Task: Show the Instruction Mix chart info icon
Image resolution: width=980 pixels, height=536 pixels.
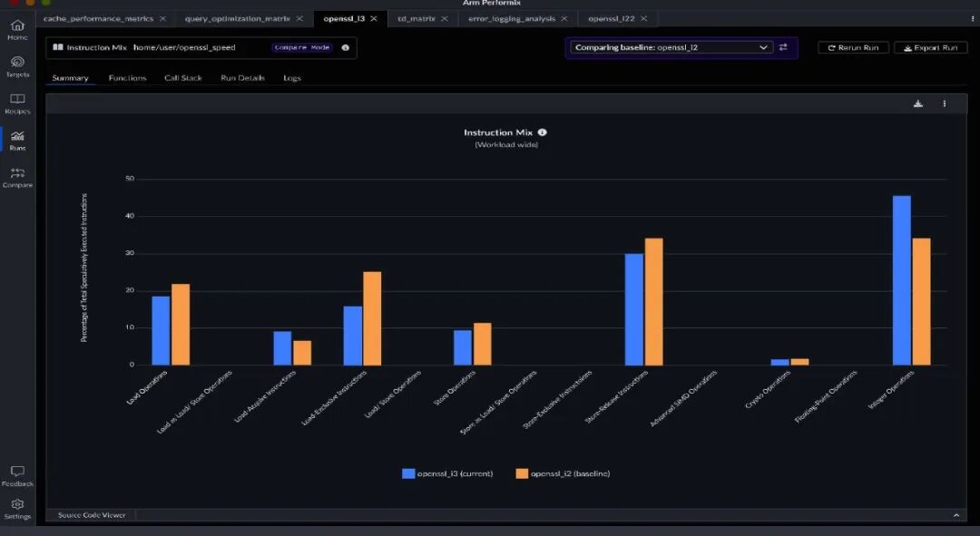Action: [x=543, y=132]
